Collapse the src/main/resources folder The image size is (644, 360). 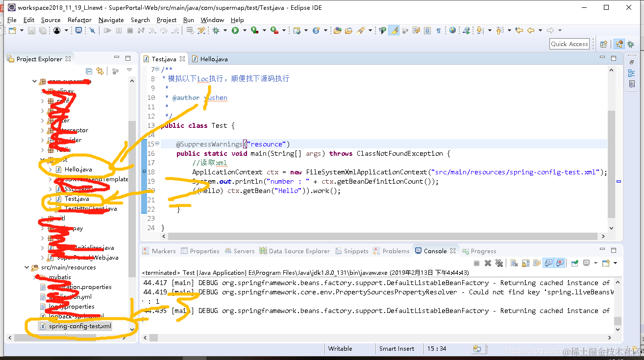pos(27,267)
